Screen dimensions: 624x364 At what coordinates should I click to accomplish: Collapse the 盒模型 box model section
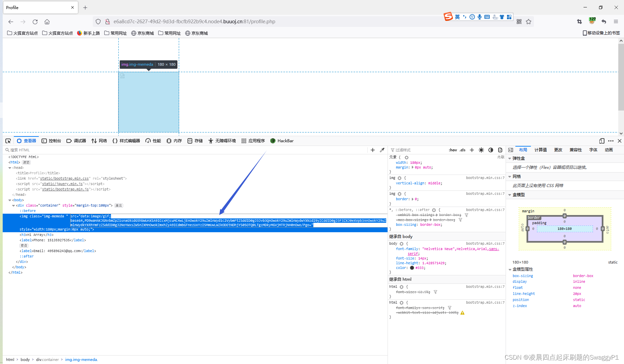click(510, 195)
